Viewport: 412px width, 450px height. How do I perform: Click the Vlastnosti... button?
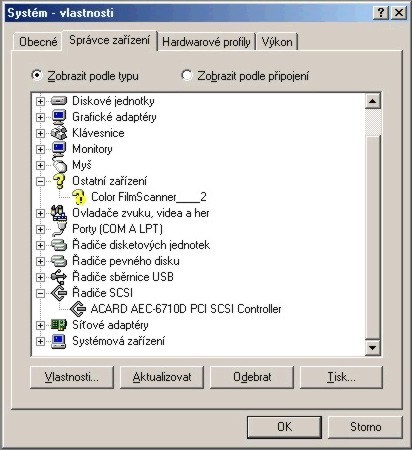(x=72, y=377)
